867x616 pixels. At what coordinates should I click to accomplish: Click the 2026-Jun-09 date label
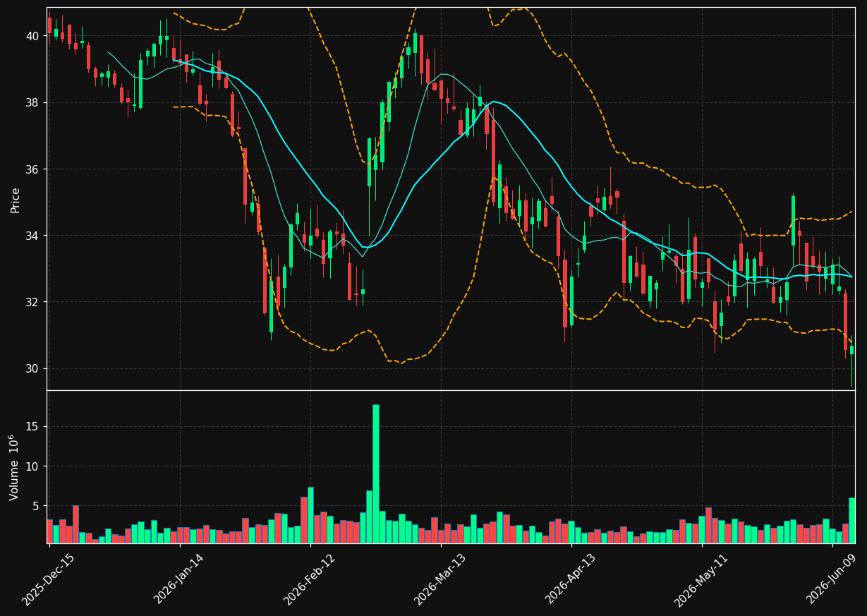[x=832, y=580]
